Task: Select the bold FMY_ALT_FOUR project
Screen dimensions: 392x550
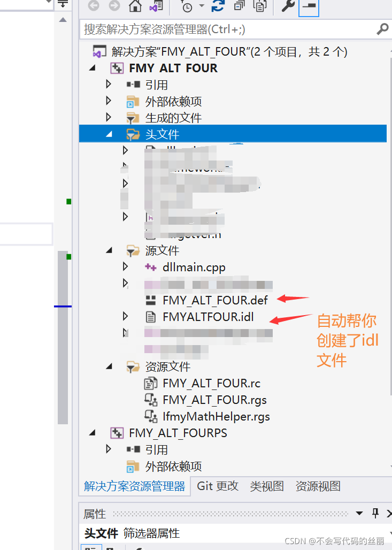Action: pyautogui.click(x=173, y=68)
